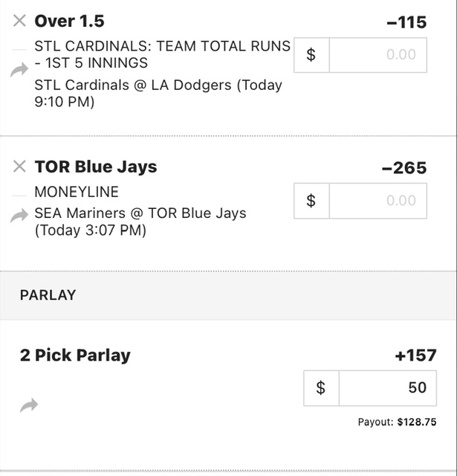Remove the Over 1.5 bet selection
457x476 pixels.
point(19,21)
